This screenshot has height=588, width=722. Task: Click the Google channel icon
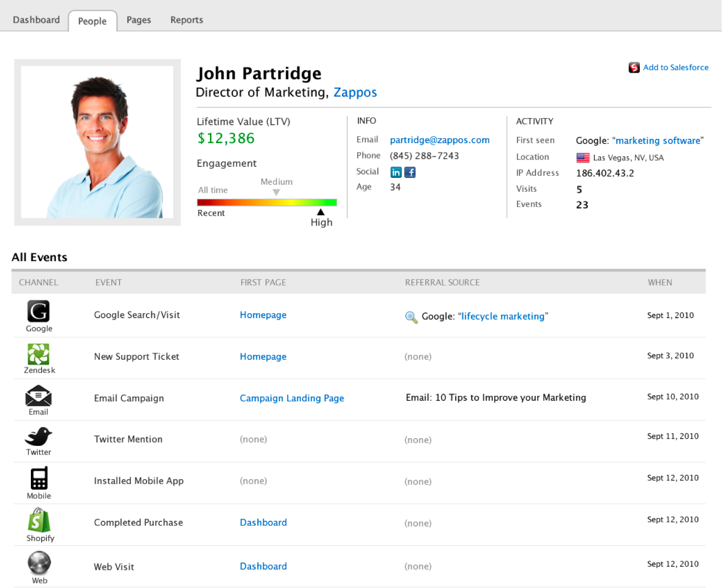(38, 311)
